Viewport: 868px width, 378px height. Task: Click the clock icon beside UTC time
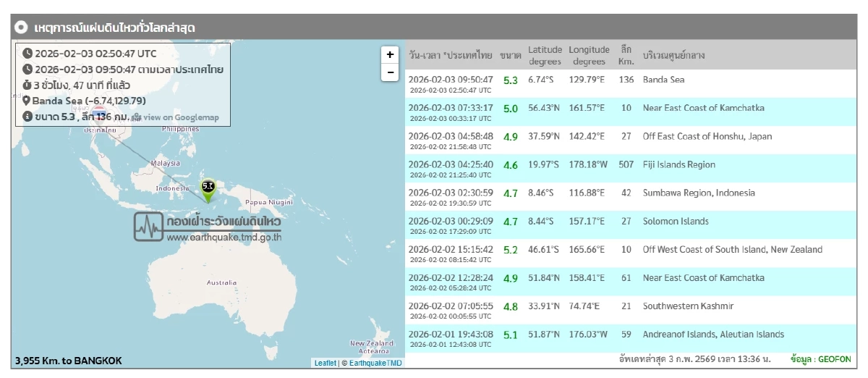(x=27, y=54)
